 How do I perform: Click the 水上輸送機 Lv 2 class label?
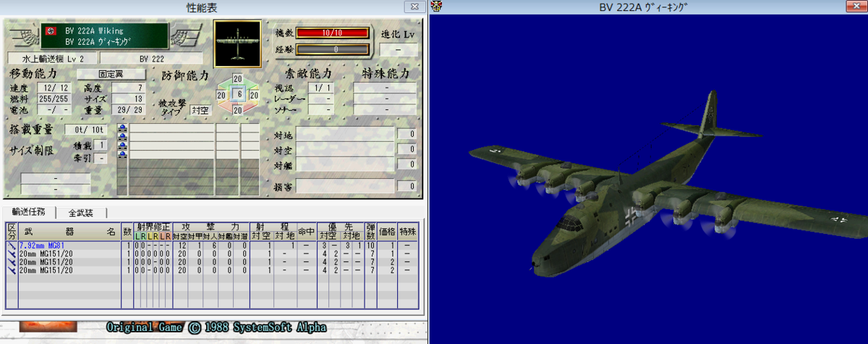tap(52, 58)
